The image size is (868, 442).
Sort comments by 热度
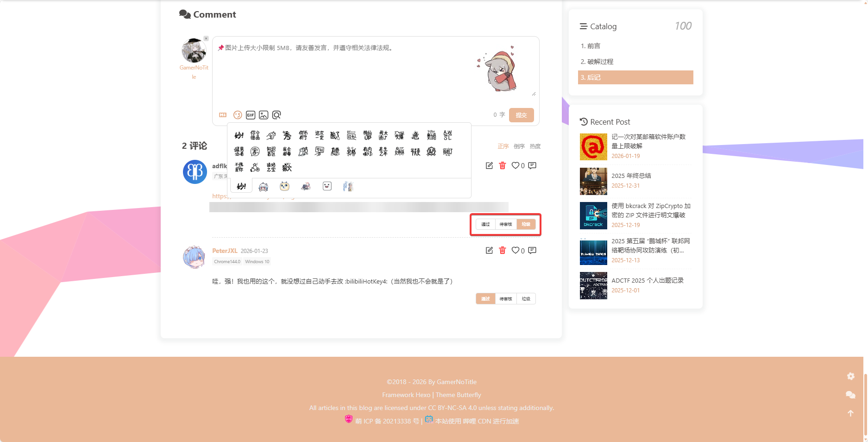(x=535, y=146)
